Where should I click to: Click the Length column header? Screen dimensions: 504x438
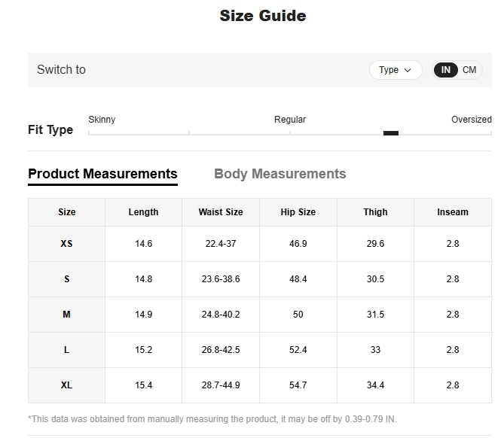pos(143,212)
